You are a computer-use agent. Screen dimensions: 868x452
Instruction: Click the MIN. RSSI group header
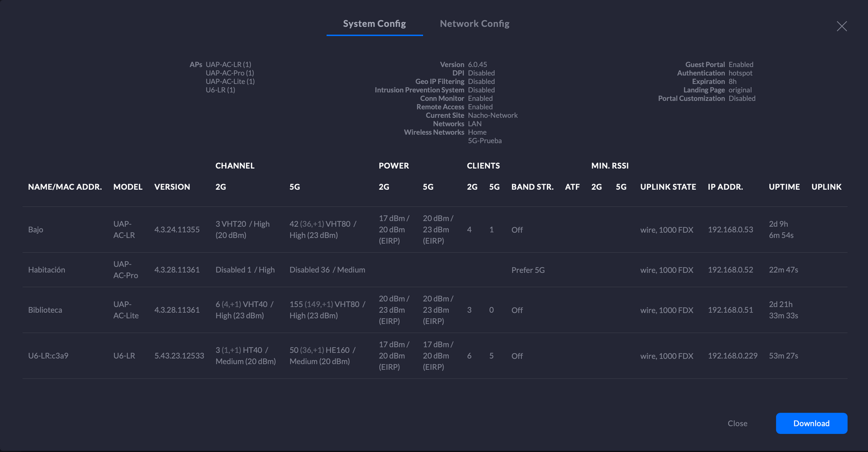pyautogui.click(x=610, y=166)
